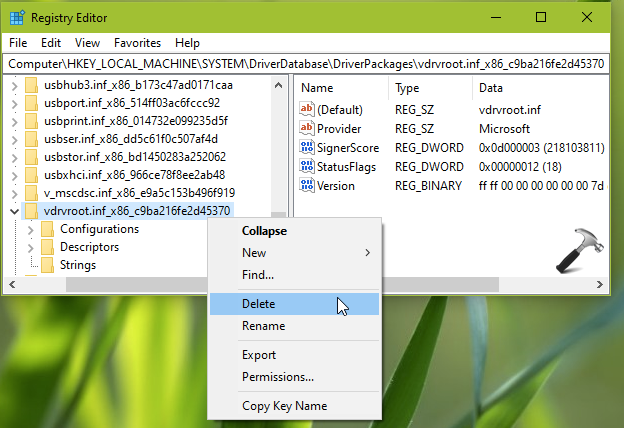624x428 pixels.
Task: Select the (Default) value icon
Action: (x=307, y=110)
